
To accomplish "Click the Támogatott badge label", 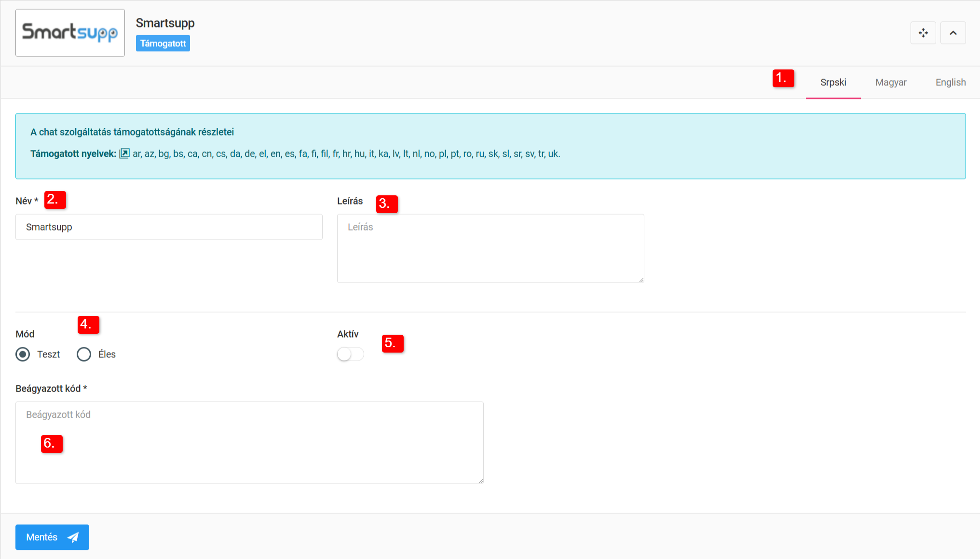I will pos(163,43).
